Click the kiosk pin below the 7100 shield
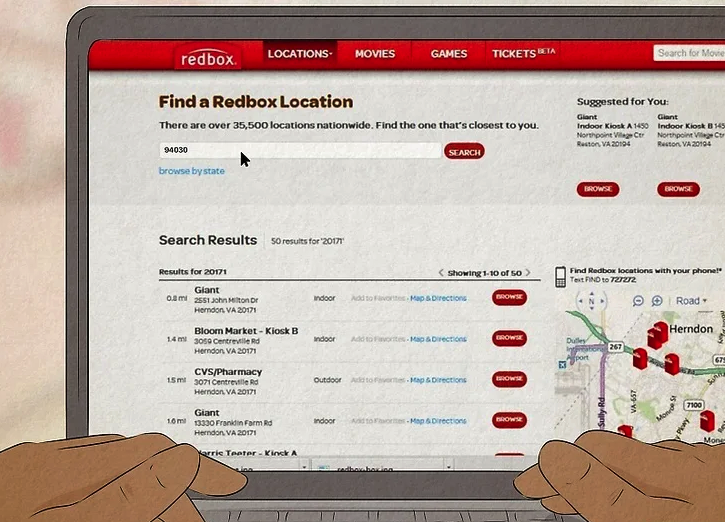This screenshot has height=522, width=725. click(x=707, y=421)
